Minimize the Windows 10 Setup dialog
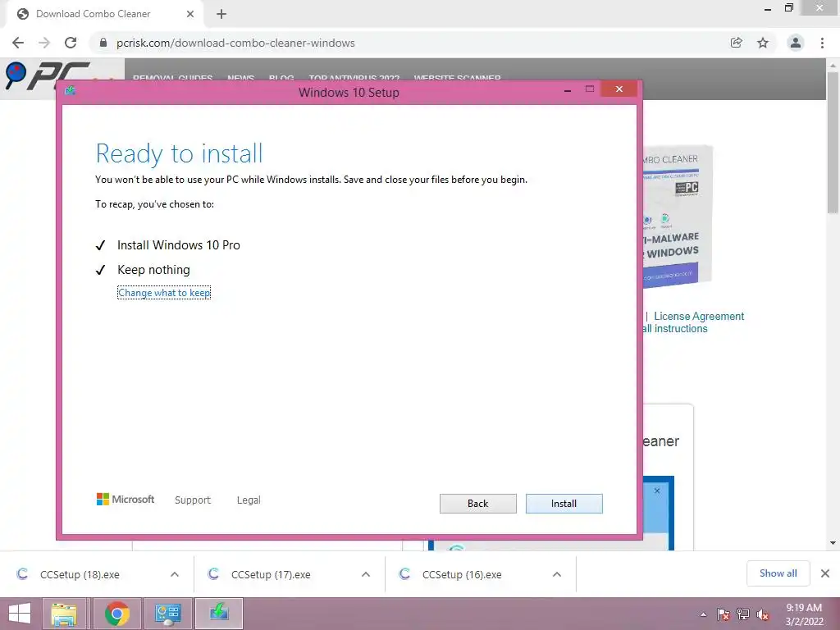This screenshot has width=840, height=630. (568, 90)
